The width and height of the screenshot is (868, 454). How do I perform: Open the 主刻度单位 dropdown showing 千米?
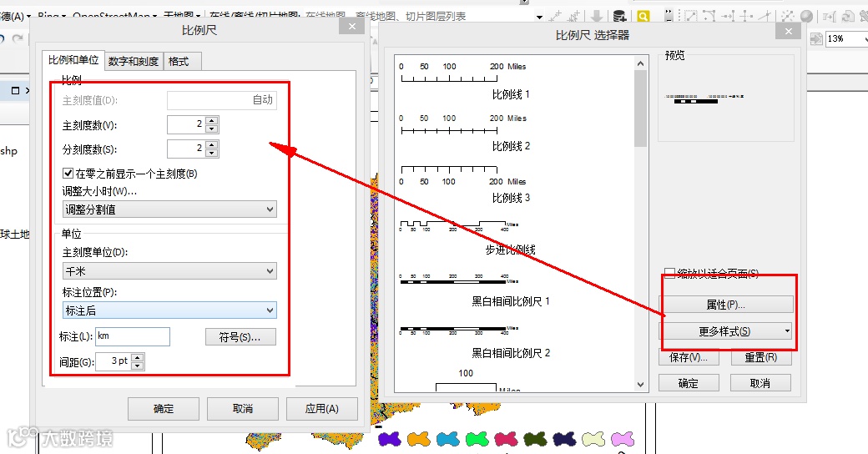pyautogui.click(x=169, y=271)
